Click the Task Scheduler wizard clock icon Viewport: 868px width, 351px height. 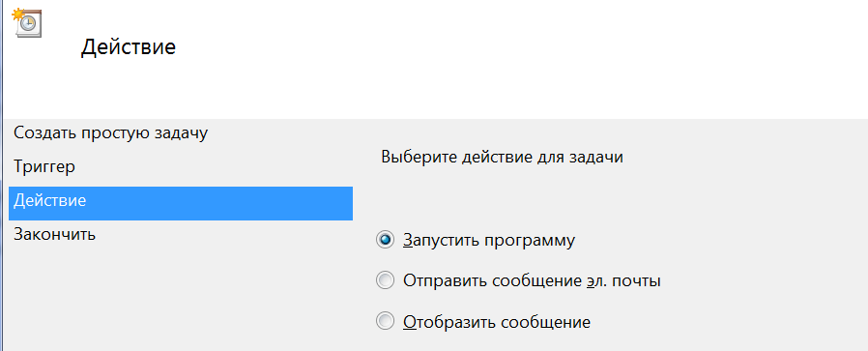(x=27, y=22)
